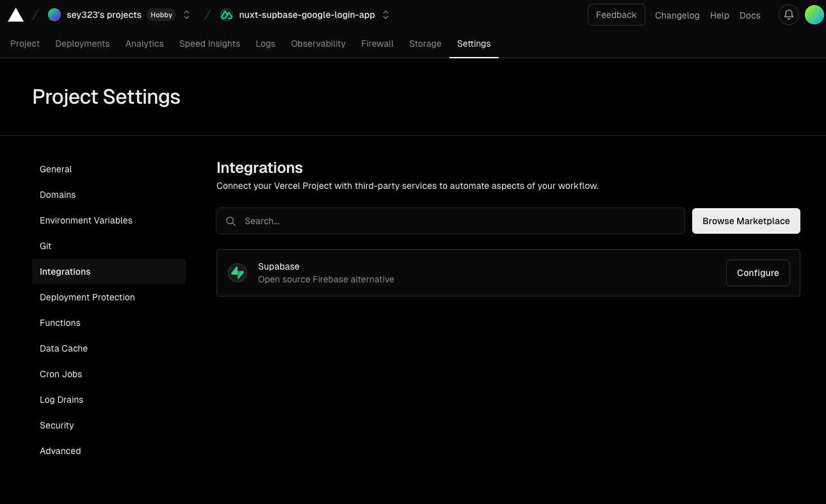Click the Vercel triangle logo
The image size is (826, 504).
tap(15, 14)
